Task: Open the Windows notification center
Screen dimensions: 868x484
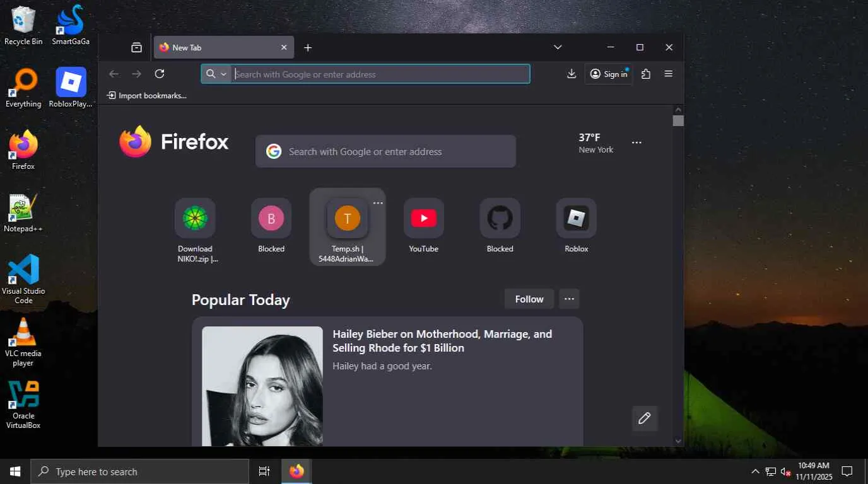Action: click(847, 471)
